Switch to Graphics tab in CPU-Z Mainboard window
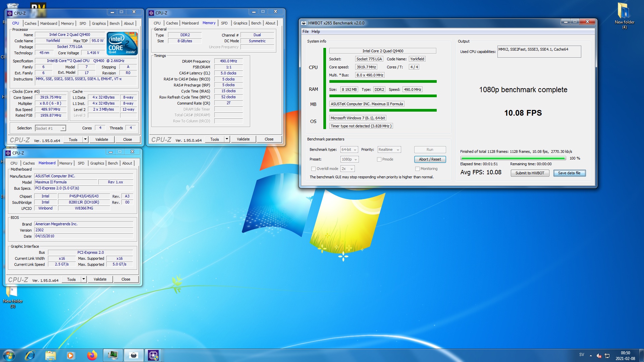644x362 pixels. coord(97,163)
